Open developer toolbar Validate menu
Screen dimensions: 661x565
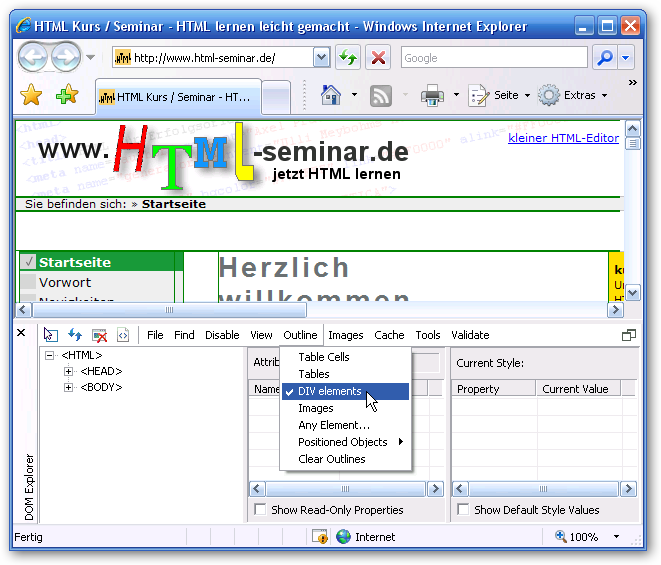tap(470, 335)
